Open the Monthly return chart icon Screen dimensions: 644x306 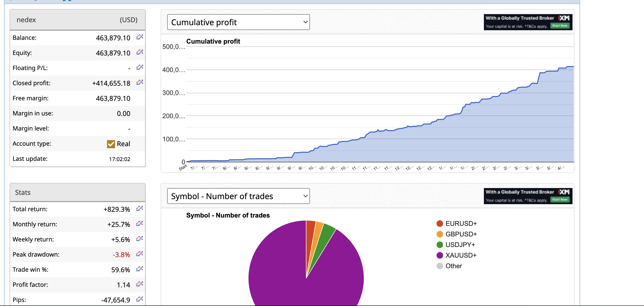tap(139, 224)
